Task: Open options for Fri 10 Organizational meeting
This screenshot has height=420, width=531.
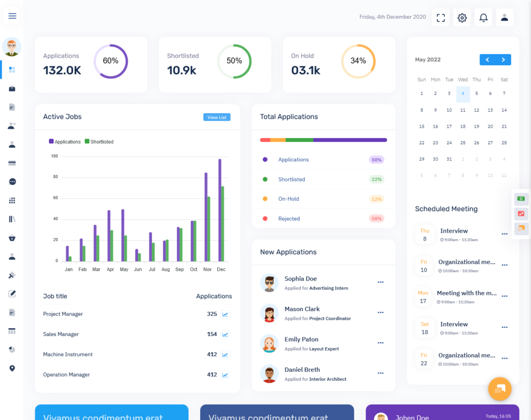Action: 505,265
